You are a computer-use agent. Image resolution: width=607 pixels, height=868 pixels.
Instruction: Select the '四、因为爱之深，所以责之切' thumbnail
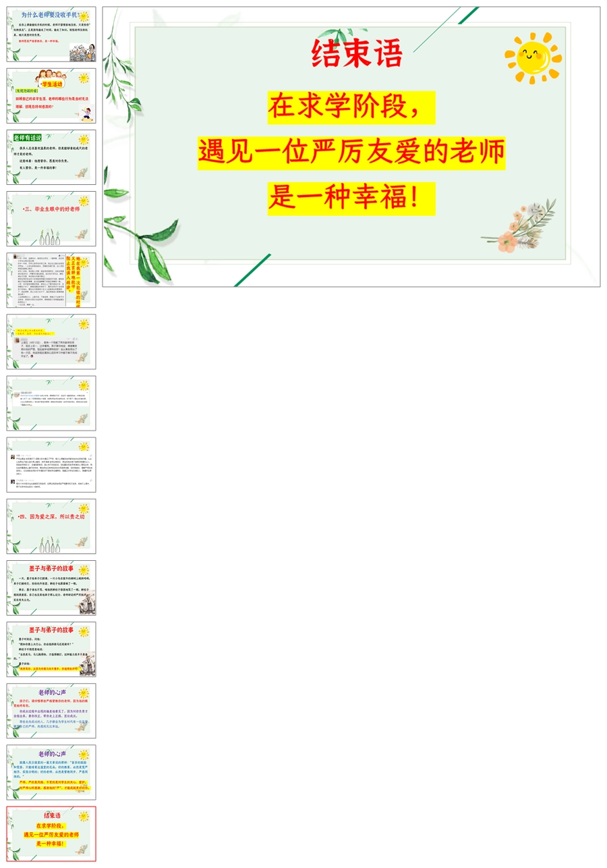pyautogui.click(x=51, y=526)
